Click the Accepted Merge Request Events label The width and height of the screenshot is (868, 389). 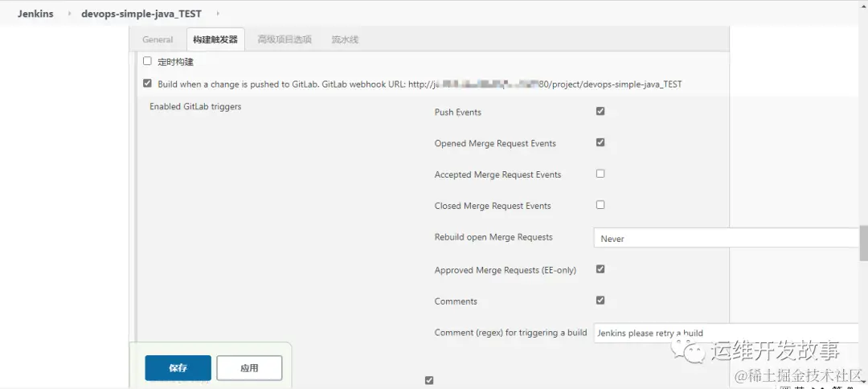(498, 175)
